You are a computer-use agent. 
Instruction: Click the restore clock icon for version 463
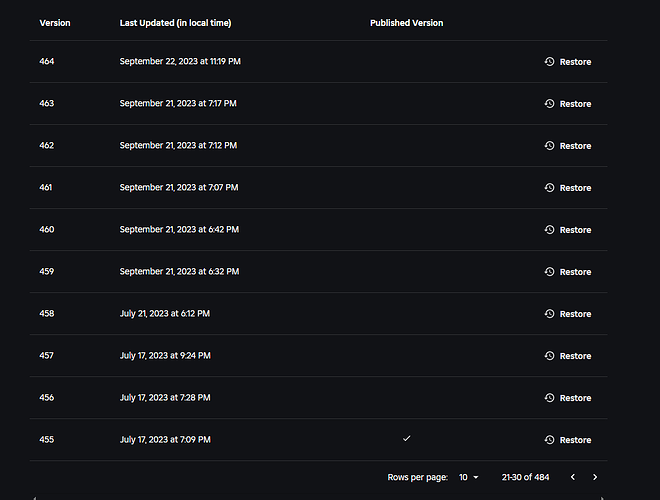(x=549, y=104)
